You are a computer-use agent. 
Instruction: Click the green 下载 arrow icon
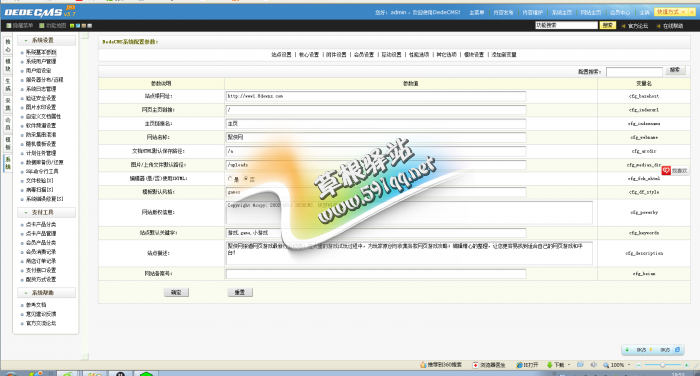(x=550, y=365)
